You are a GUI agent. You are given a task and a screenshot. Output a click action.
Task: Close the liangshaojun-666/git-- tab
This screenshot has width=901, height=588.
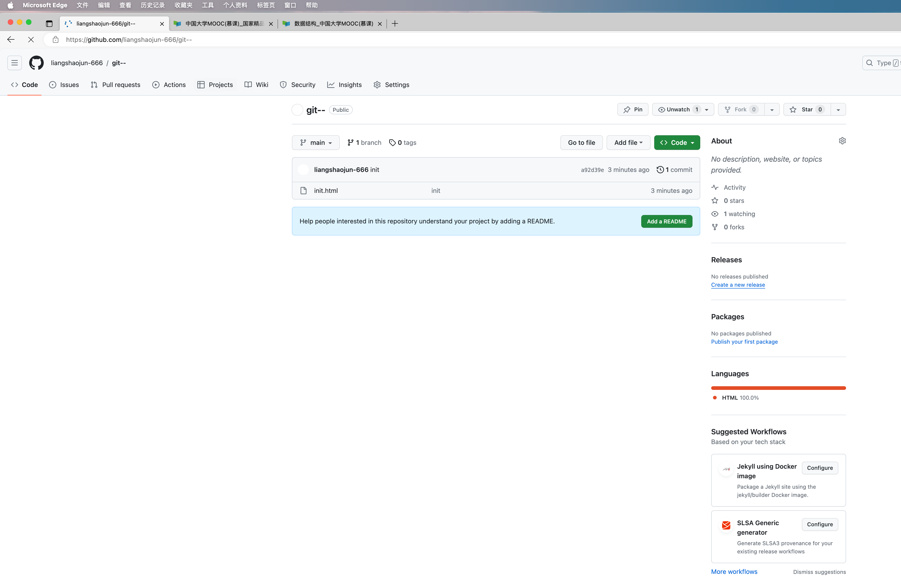[x=162, y=23]
